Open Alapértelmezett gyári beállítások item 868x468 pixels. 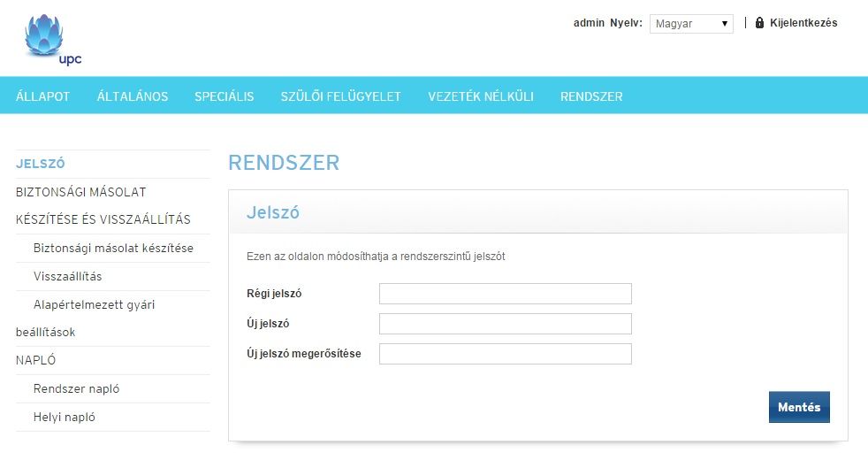click(x=85, y=318)
